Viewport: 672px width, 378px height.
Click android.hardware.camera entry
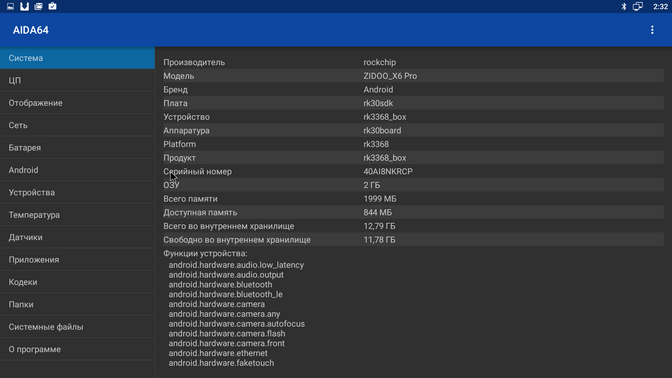point(216,304)
